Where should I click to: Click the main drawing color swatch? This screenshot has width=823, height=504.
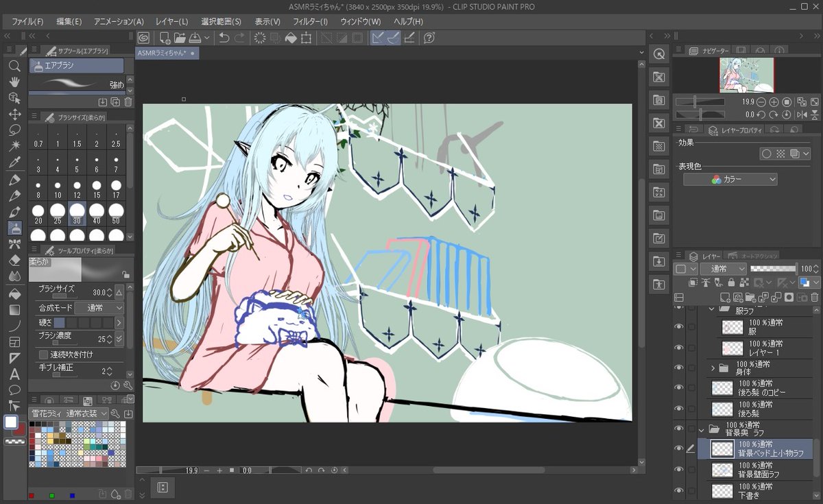[11, 422]
